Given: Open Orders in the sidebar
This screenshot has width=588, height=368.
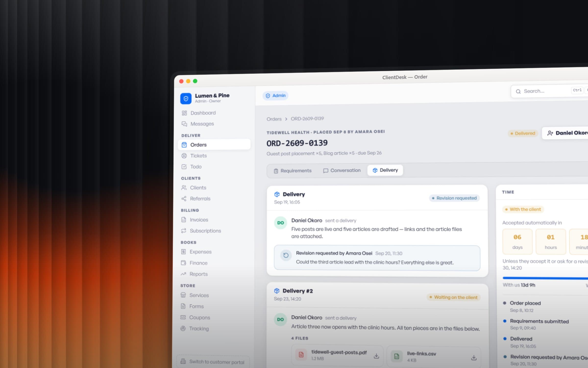Looking at the screenshot, I should 214,145.
